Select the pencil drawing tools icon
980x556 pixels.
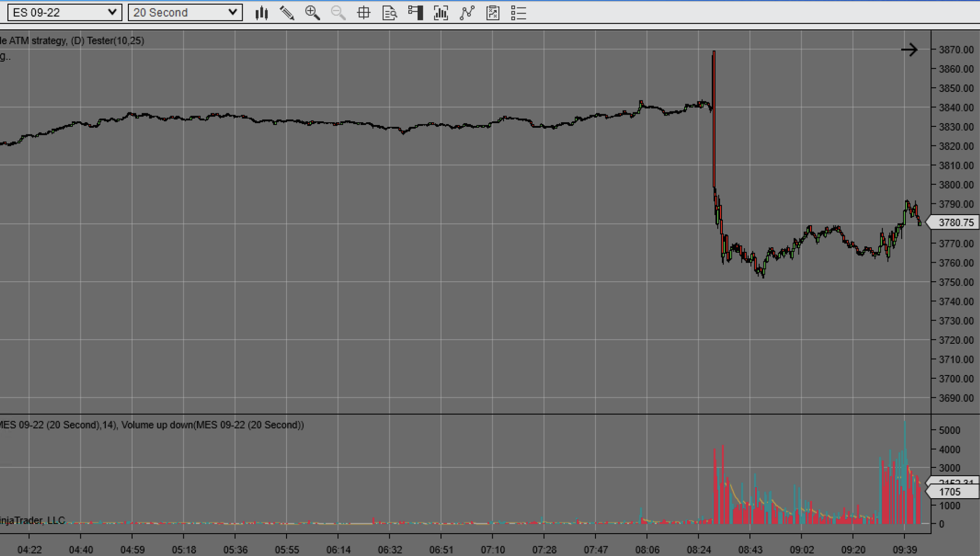(x=287, y=13)
